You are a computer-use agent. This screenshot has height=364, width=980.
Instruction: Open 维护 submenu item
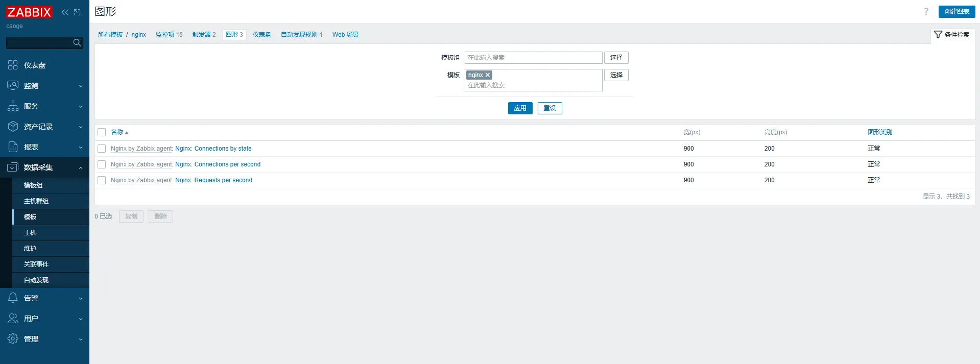51,249
